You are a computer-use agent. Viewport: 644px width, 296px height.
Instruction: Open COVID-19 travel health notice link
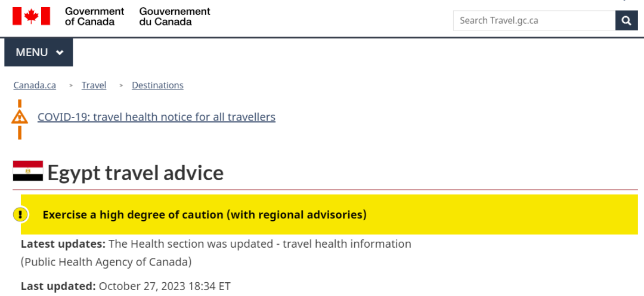pos(156,117)
